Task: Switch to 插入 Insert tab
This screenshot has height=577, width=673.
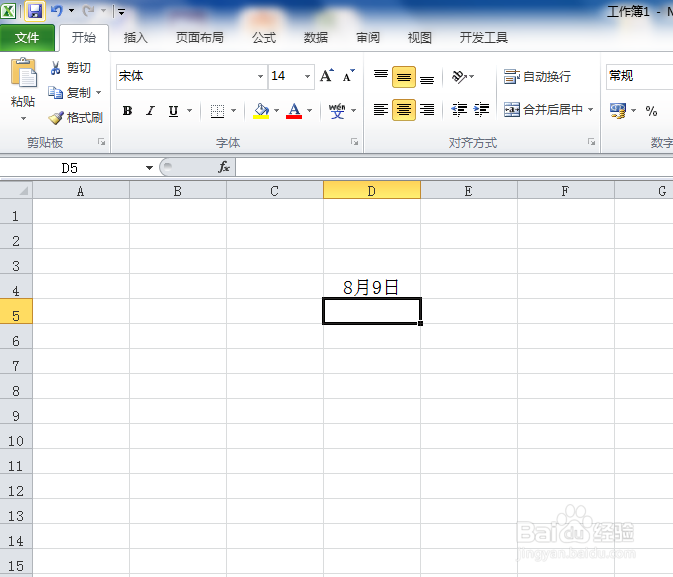Action: pos(136,38)
